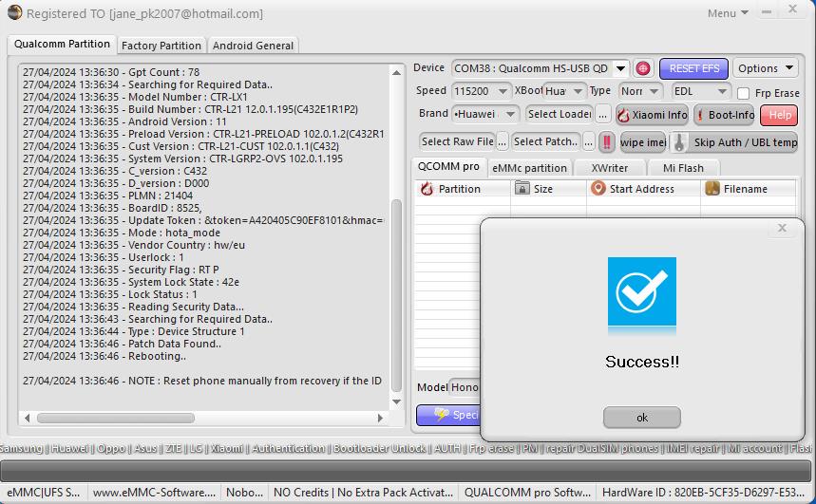Viewport: 816px width, 504px height.
Task: Click the log vertical scrollbar down arrow
Action: click(x=396, y=401)
